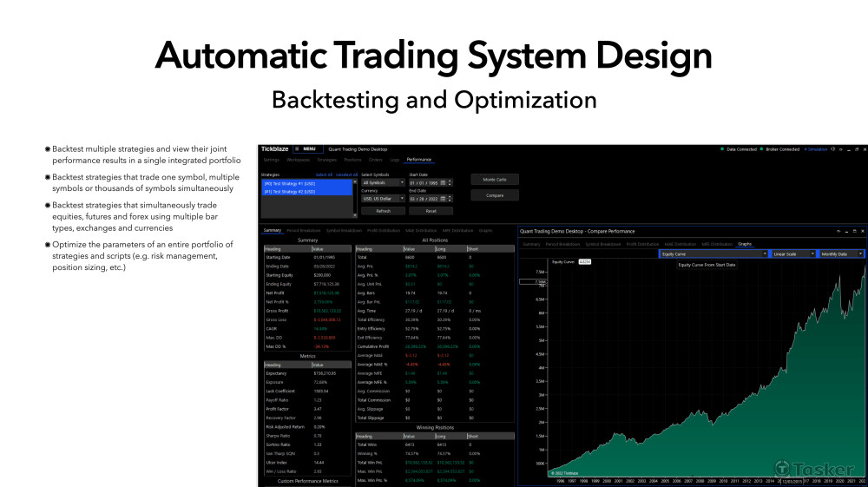Viewport: 868px width, 487px height.
Task: Maximize the Compare Performance window
Action: (854, 231)
